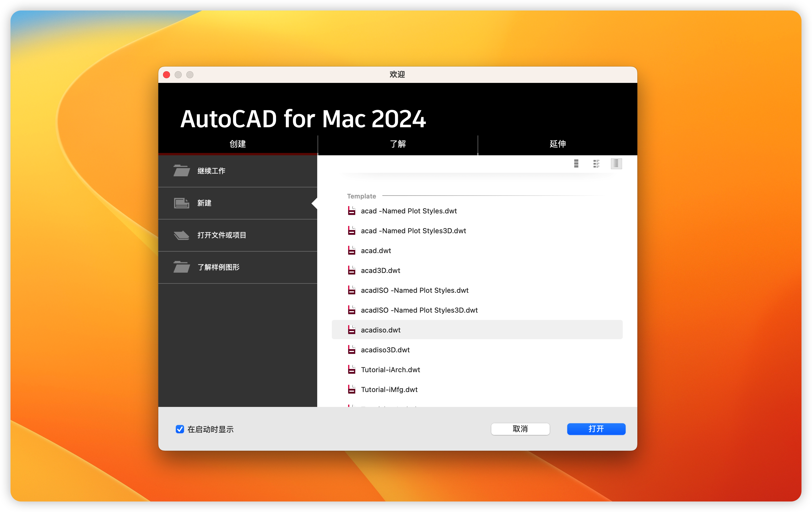This screenshot has width=812, height=512.
Task: Click the blue 打开 button
Action: pyautogui.click(x=596, y=429)
